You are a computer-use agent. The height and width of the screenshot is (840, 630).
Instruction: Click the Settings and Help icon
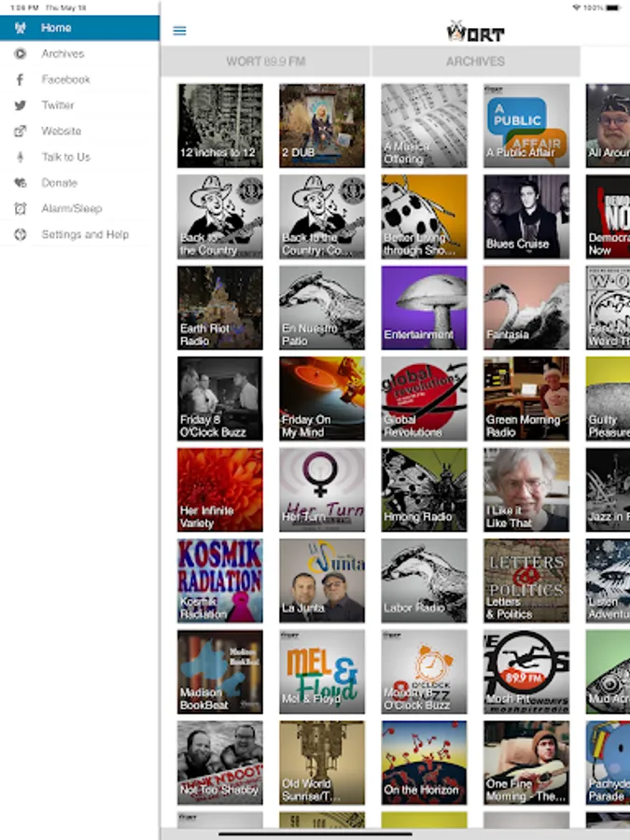pyautogui.click(x=21, y=234)
